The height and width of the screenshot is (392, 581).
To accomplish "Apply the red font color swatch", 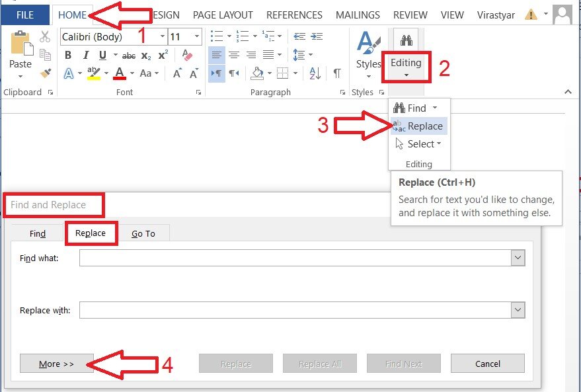I will pos(120,73).
